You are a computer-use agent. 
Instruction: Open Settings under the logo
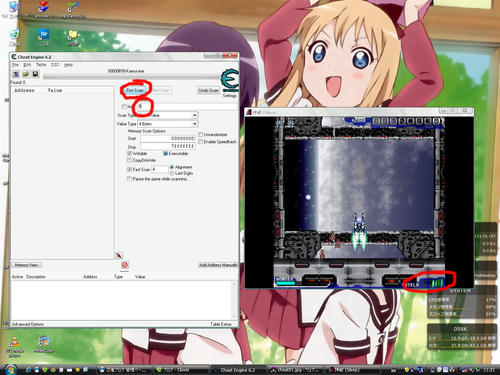(229, 96)
